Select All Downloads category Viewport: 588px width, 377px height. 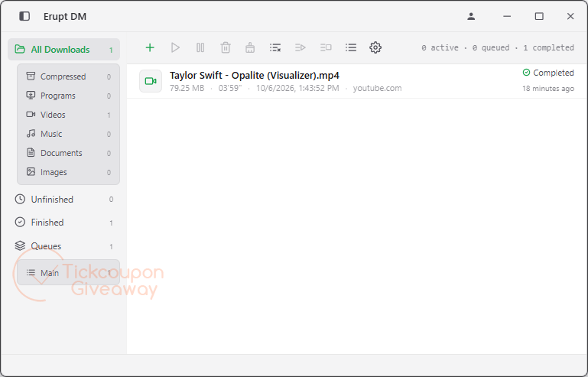(63, 50)
